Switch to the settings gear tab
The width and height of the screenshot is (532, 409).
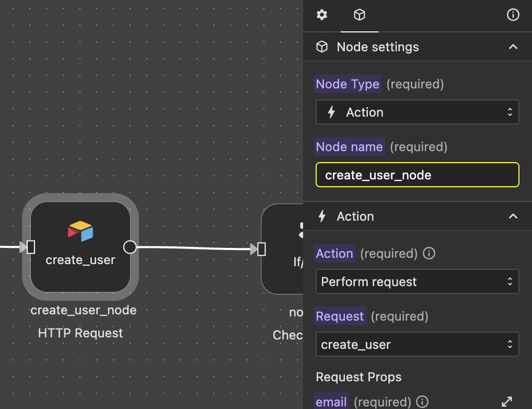tap(321, 15)
